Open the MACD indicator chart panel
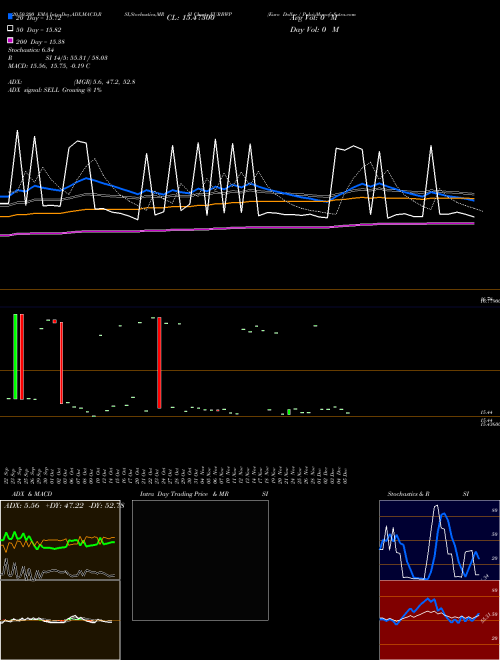 60,620
